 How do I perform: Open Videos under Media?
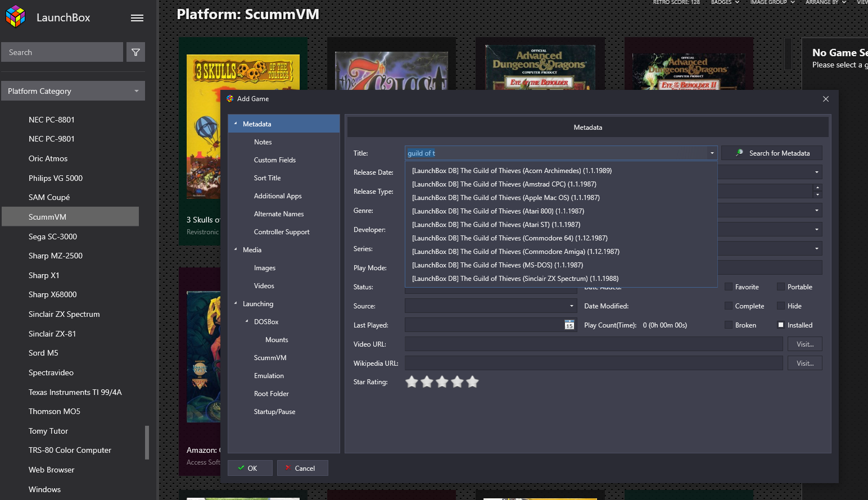[264, 286]
